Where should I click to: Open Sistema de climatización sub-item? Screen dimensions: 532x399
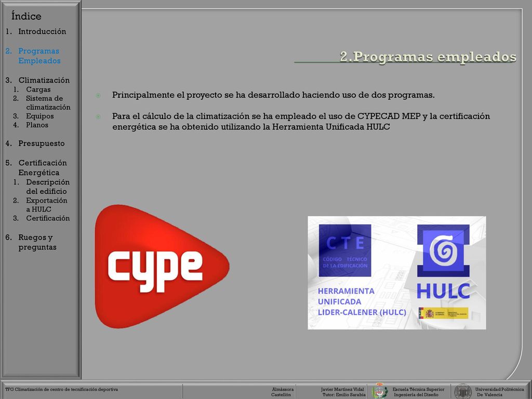pyautogui.click(x=48, y=103)
